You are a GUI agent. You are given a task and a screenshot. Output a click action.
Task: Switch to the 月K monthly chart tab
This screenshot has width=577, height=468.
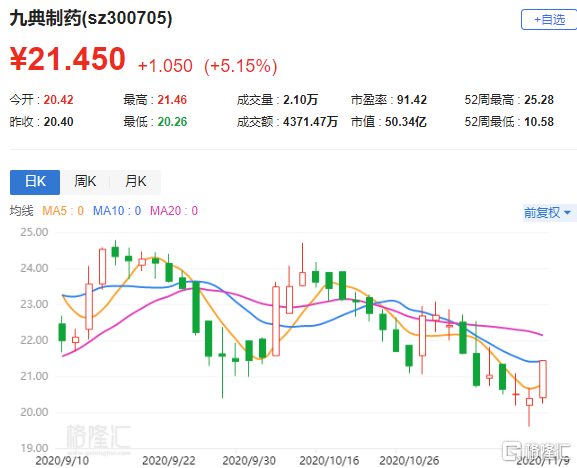tap(135, 182)
